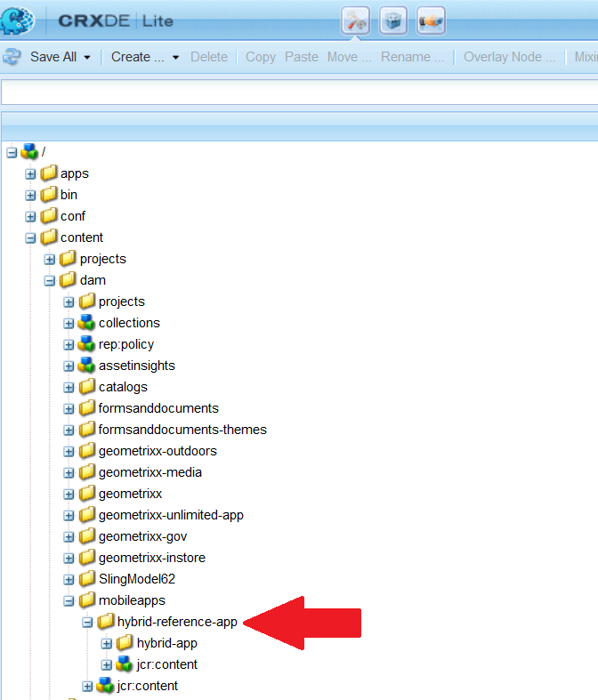Click the hybrid-app folder icon
This screenshot has height=700, width=598.
(x=125, y=642)
